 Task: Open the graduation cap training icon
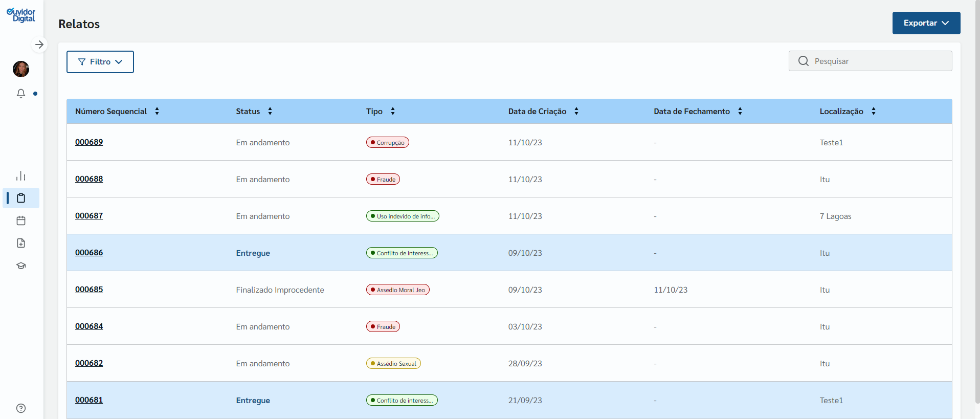click(21, 266)
